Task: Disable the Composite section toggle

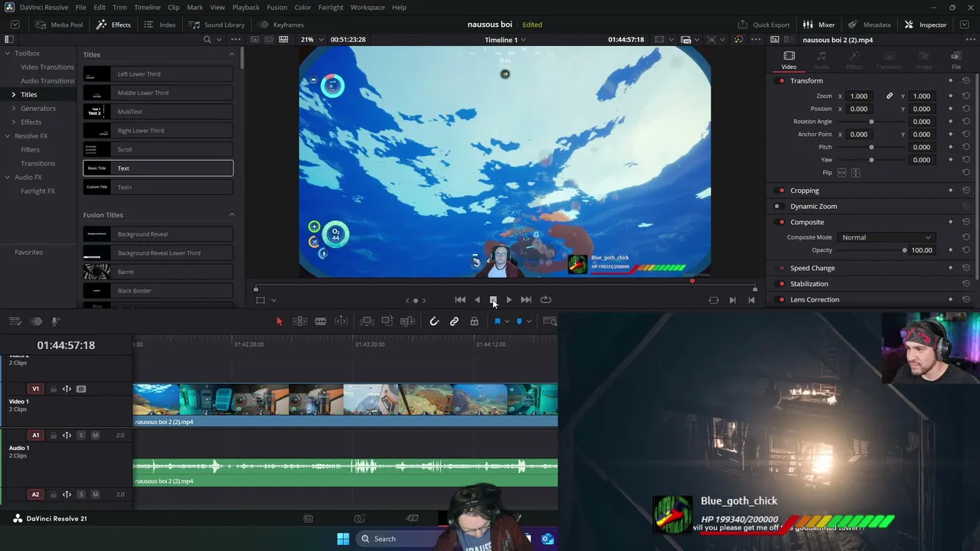Action: pos(781,223)
